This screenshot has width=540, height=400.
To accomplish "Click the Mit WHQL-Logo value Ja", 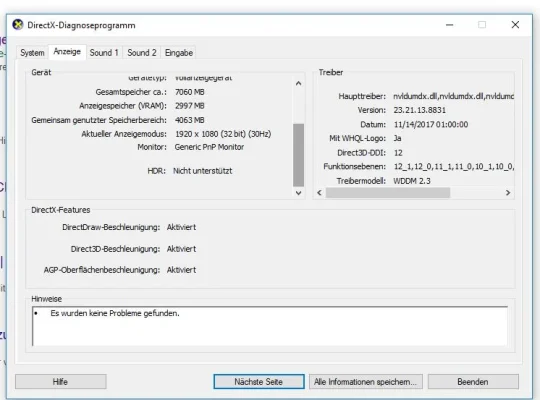I will [x=397, y=139].
